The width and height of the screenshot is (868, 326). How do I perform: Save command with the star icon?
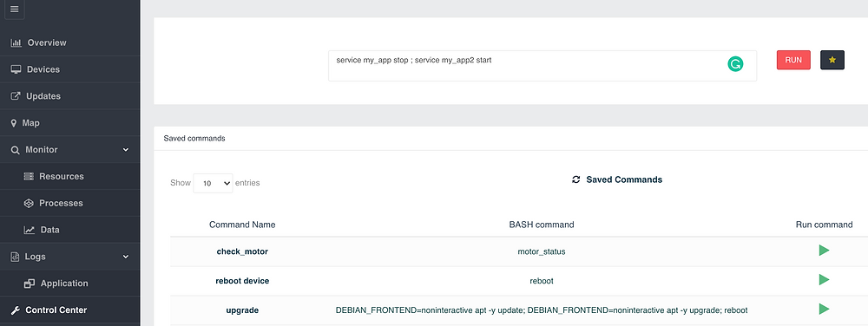coord(832,60)
